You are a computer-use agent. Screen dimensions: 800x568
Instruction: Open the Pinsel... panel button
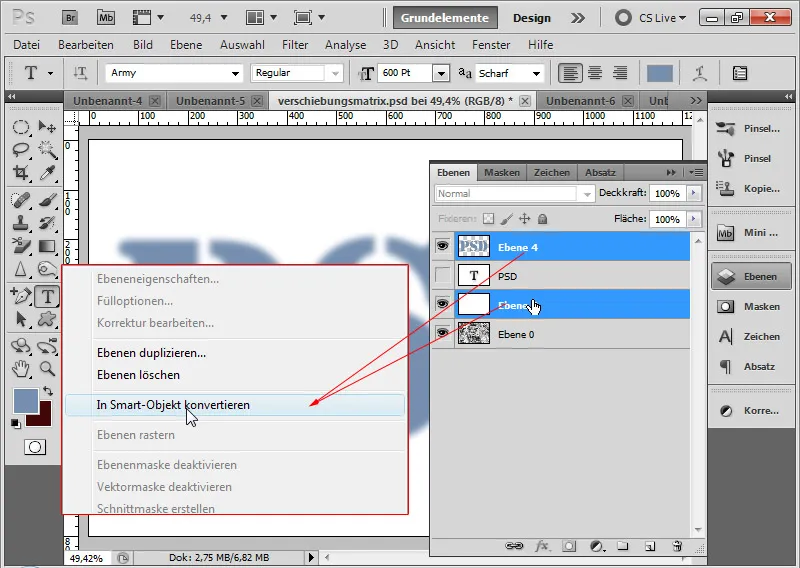point(749,129)
